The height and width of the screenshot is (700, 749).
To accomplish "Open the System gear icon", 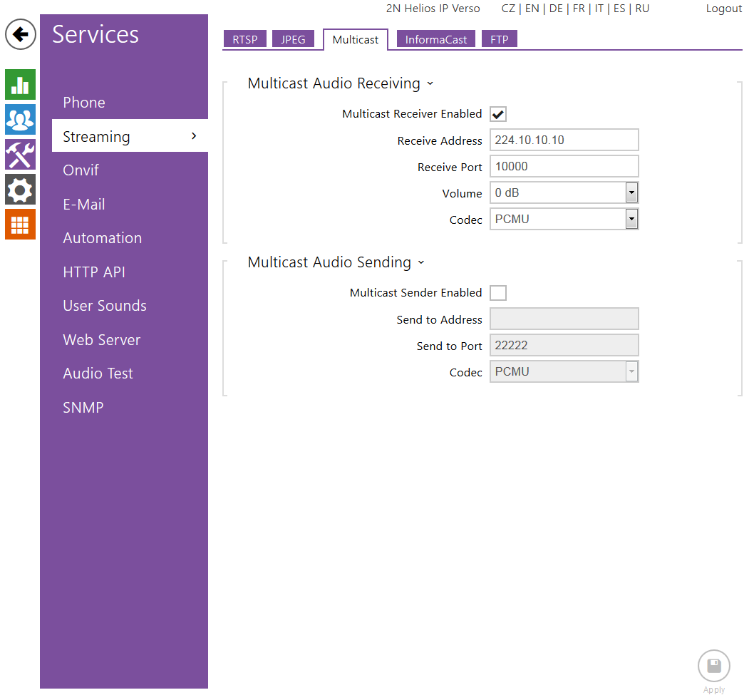I will pyautogui.click(x=20, y=189).
